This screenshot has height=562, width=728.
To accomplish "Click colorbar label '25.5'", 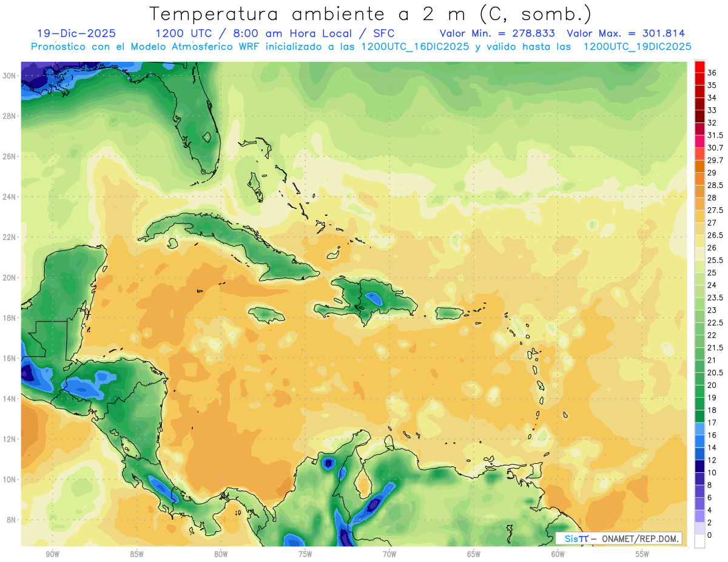I will 715,261.
